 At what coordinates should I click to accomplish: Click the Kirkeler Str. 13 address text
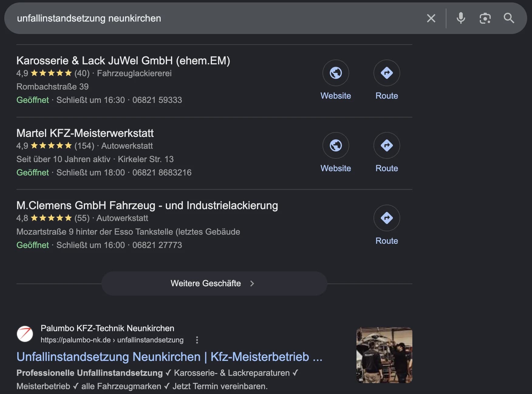[x=146, y=159]
